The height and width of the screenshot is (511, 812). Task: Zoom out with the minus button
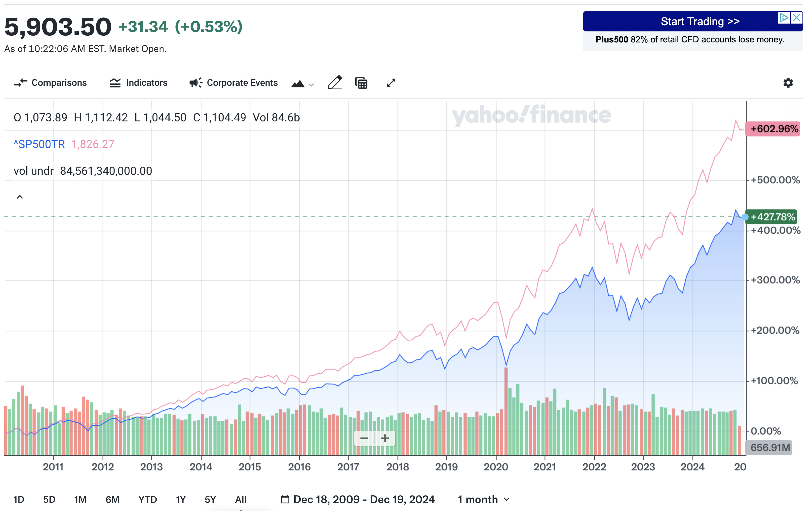(364, 438)
